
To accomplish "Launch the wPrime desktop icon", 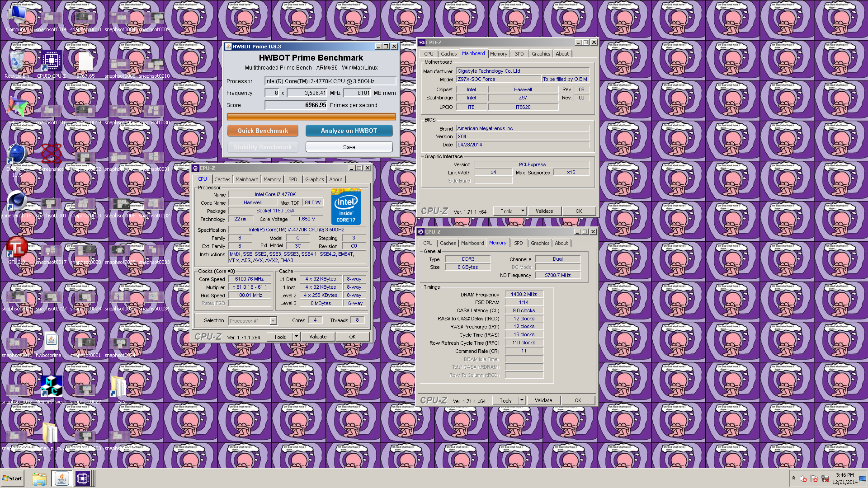I will click(x=17, y=111).
